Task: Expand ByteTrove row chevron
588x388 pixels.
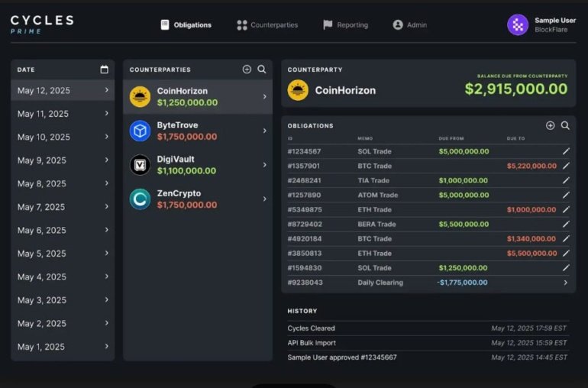Action: point(264,131)
